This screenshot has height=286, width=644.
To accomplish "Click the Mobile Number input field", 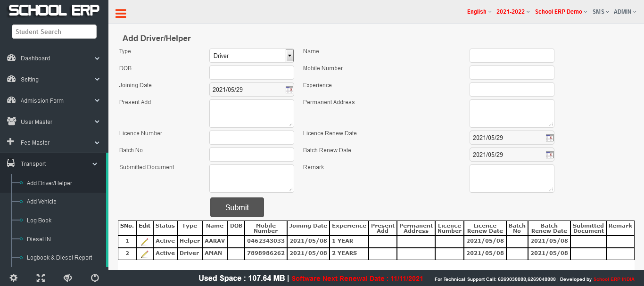I will pyautogui.click(x=512, y=73).
